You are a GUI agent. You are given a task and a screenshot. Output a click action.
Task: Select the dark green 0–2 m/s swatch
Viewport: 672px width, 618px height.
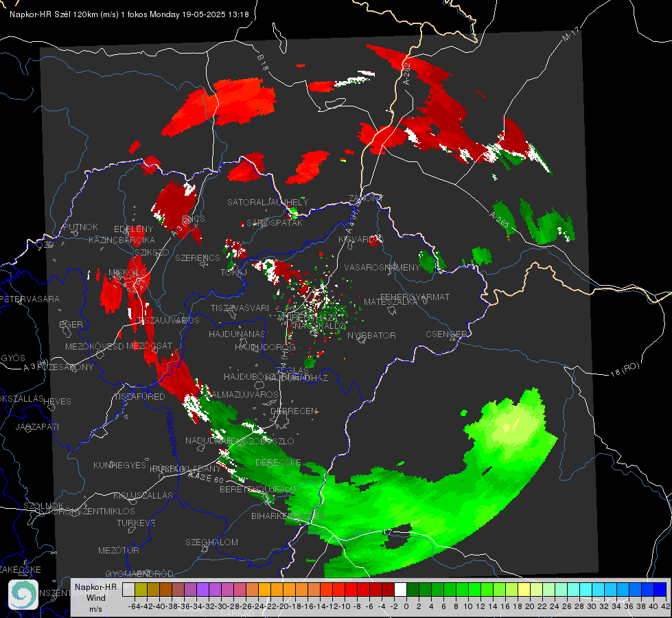413,589
